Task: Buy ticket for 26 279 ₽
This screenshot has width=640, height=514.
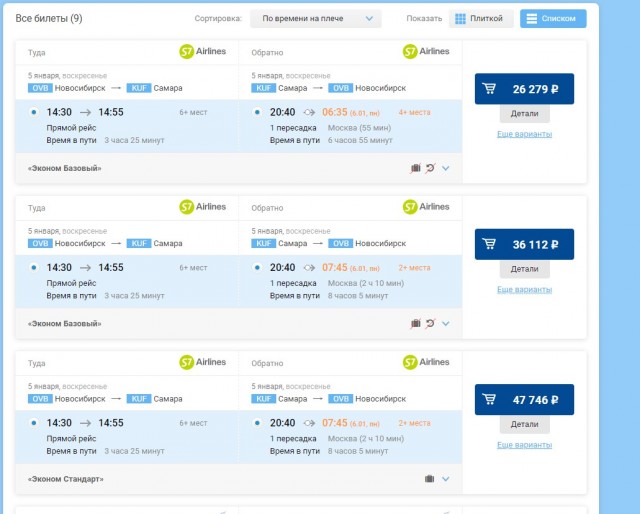Action: pyautogui.click(x=524, y=88)
